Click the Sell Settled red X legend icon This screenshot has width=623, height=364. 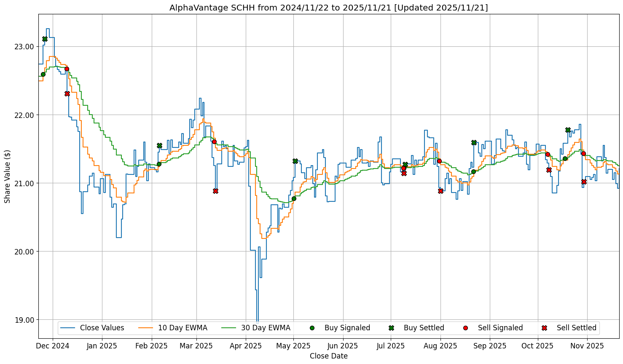(x=544, y=328)
